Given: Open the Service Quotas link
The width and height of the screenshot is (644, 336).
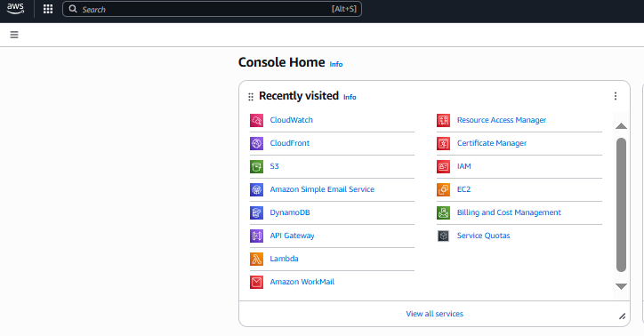Looking at the screenshot, I should click(x=483, y=236).
